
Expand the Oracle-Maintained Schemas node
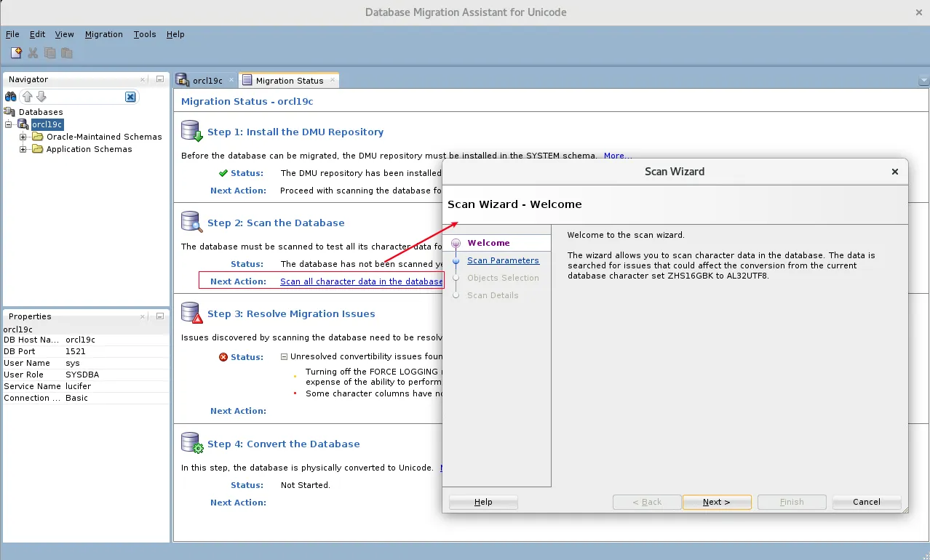22,137
